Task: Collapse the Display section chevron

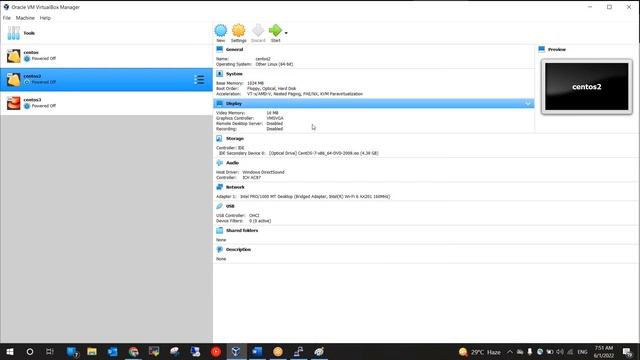Action: 528,104
